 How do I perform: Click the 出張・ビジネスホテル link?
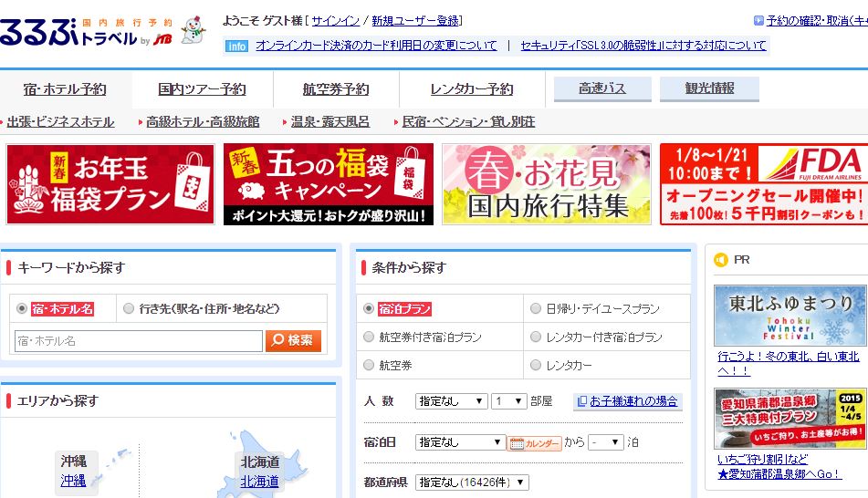click(60, 122)
